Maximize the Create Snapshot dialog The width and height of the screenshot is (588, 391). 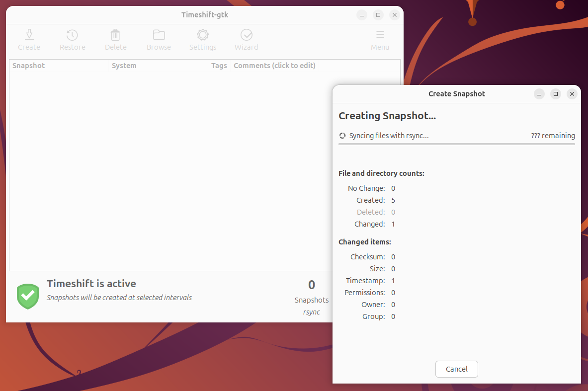pyautogui.click(x=555, y=94)
